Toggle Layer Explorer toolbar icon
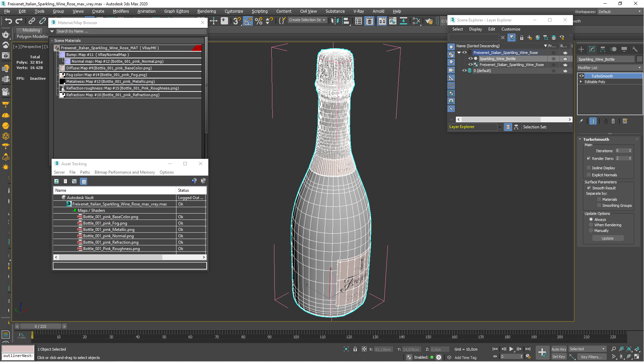644x362 pixels. pyautogui.click(x=369, y=21)
